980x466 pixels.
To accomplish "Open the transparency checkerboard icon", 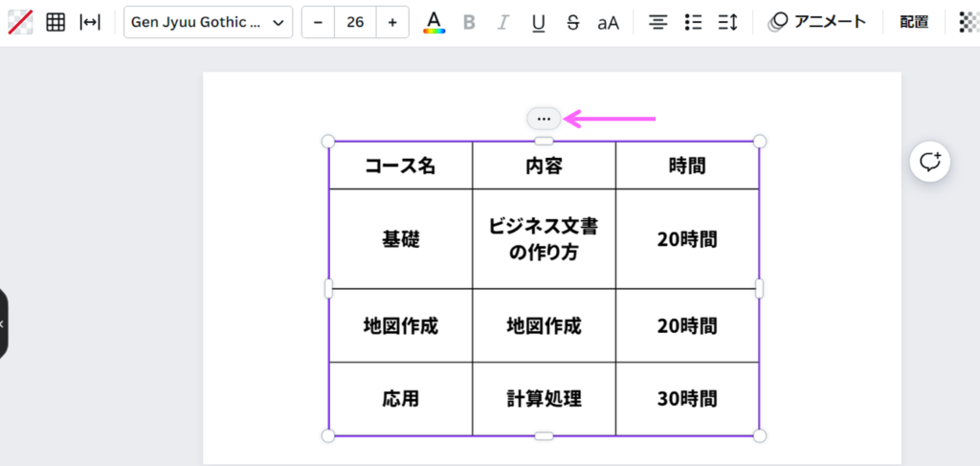I will point(969,22).
